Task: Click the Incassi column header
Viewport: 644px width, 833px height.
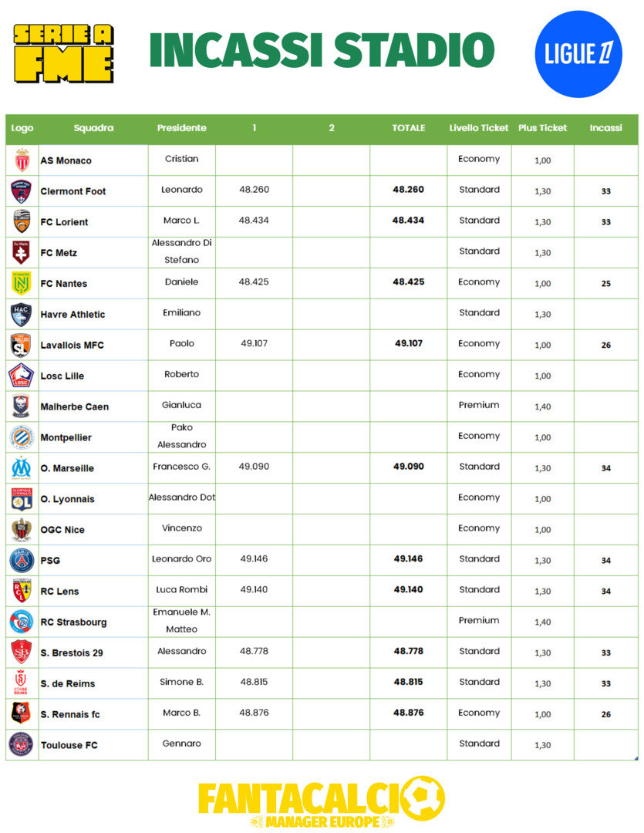Action: pos(605,128)
